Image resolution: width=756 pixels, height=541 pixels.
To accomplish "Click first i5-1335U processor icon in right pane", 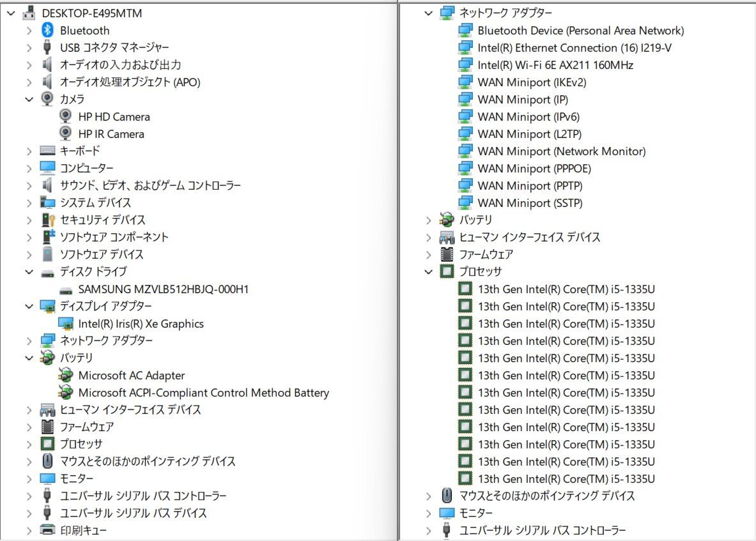I will tap(465, 289).
